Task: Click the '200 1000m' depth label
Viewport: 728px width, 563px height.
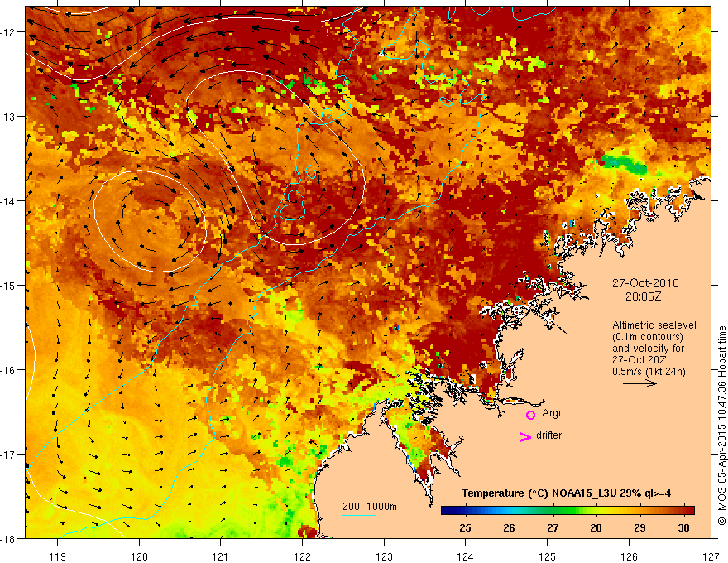Action: [x=370, y=507]
